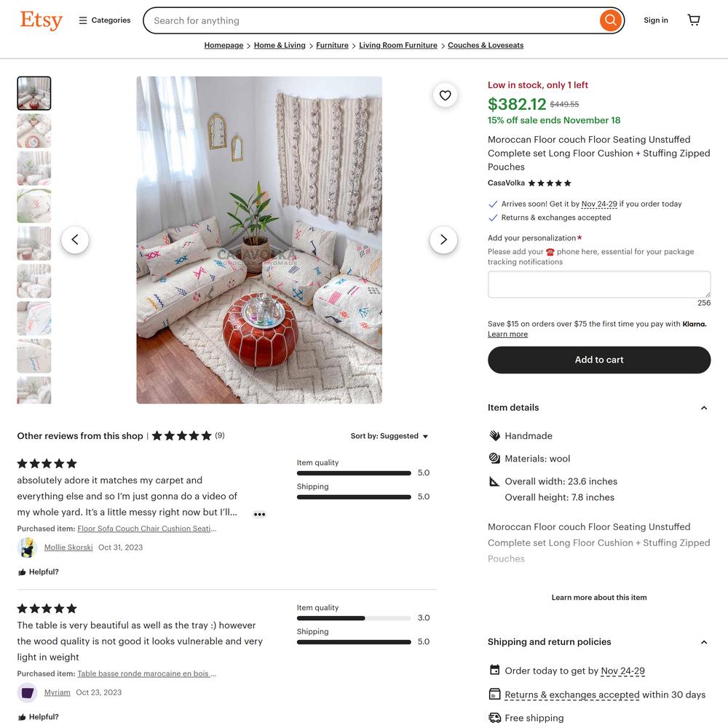Open Klarna Learn more link
Image resolution: width=728 pixels, height=728 pixels.
click(x=507, y=334)
